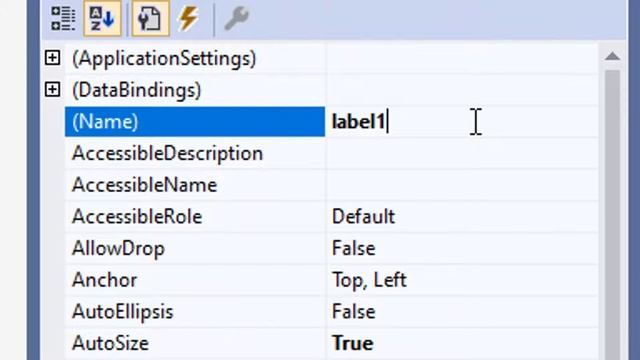Select the AccessibleDescription property
Viewport: 640px width, 360px height.
pos(167,153)
